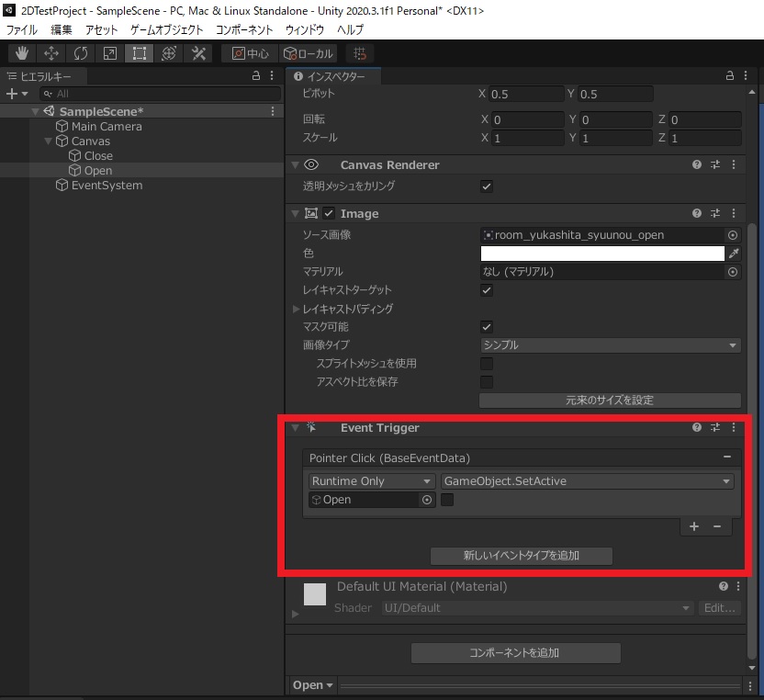
Task: Toggle Cull Transparent Mesh checkbox
Action: [x=487, y=186]
